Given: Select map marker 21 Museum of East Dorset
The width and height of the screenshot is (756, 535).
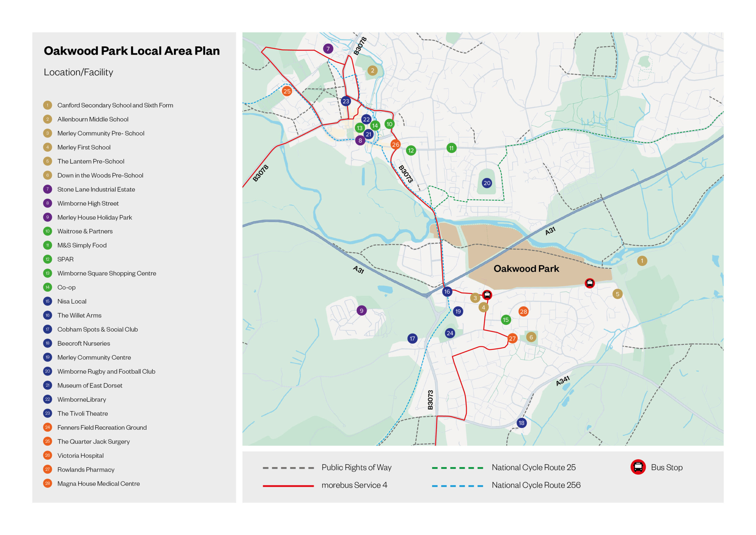Looking at the screenshot, I should coord(369,134).
